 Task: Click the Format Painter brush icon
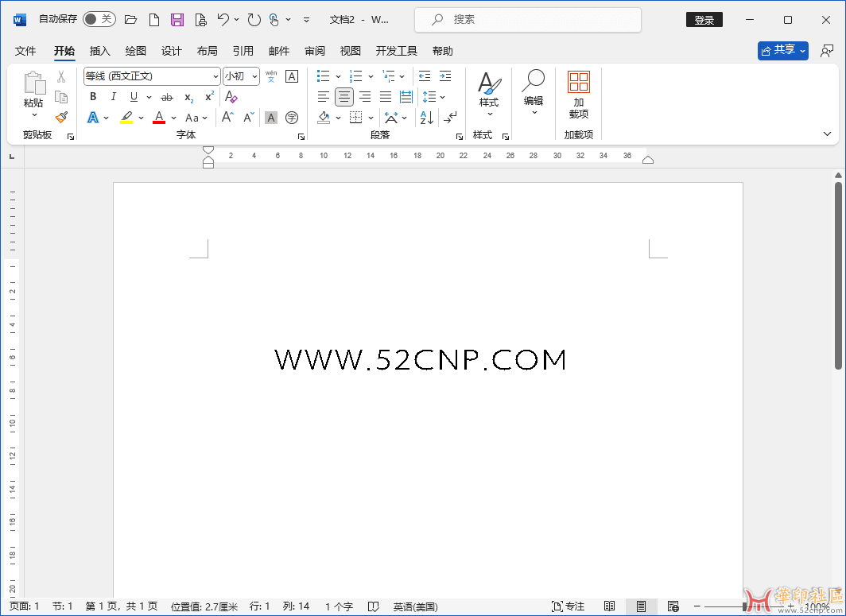[61, 118]
